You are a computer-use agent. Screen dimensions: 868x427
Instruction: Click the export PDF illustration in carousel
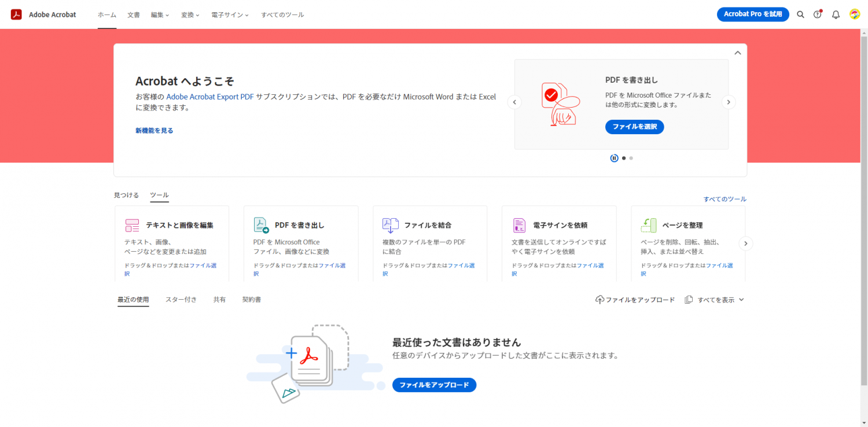click(x=560, y=104)
